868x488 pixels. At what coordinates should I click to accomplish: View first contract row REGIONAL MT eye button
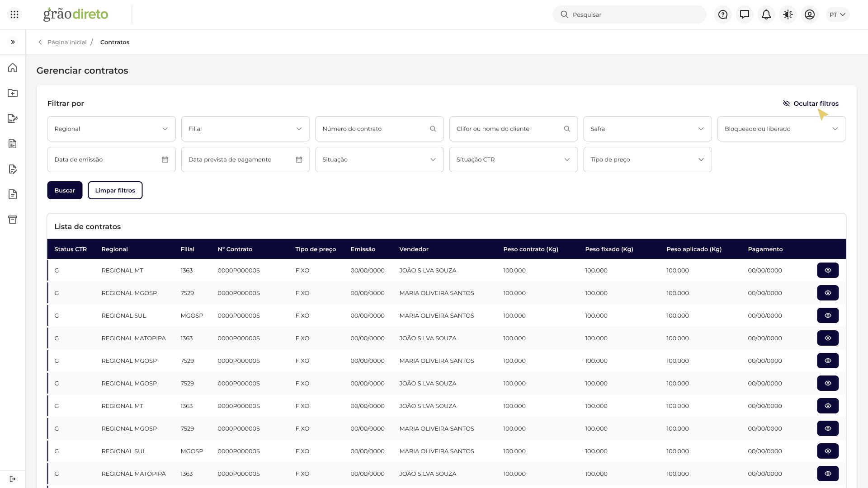(828, 270)
